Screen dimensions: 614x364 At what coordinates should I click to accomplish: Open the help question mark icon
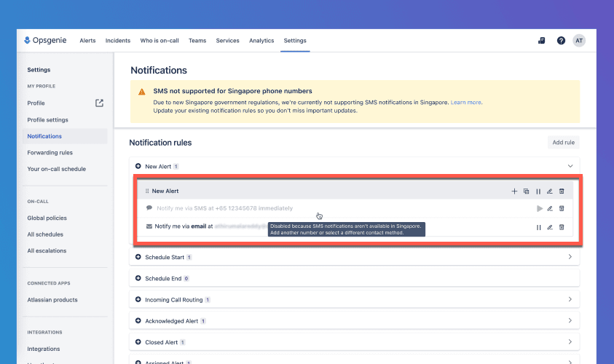click(561, 41)
